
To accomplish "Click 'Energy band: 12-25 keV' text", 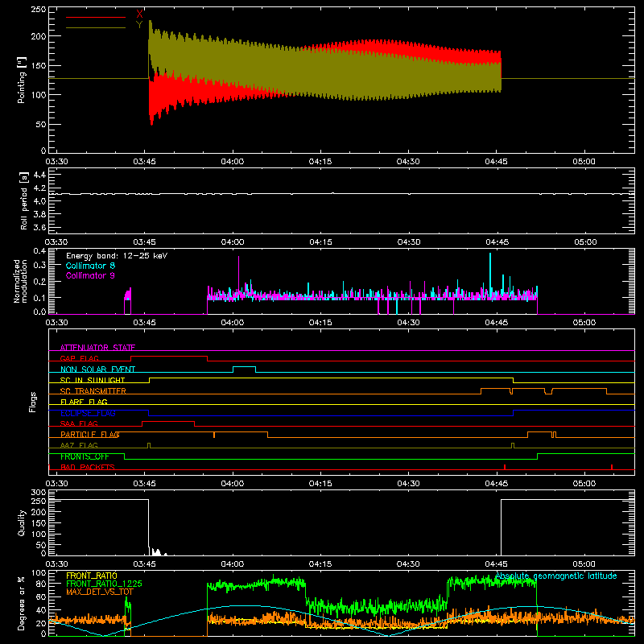I will click(x=117, y=256).
